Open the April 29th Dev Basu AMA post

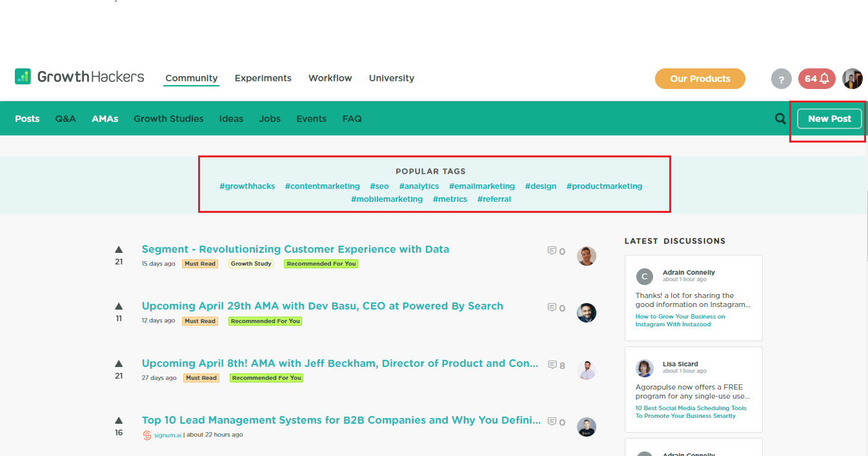(323, 306)
